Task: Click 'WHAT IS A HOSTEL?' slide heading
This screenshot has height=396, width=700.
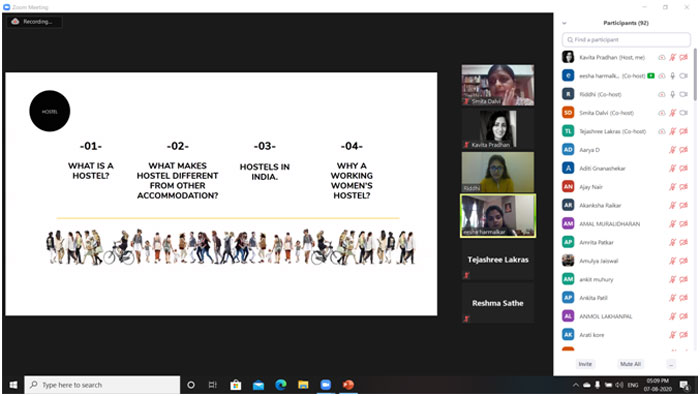Action: (91, 171)
